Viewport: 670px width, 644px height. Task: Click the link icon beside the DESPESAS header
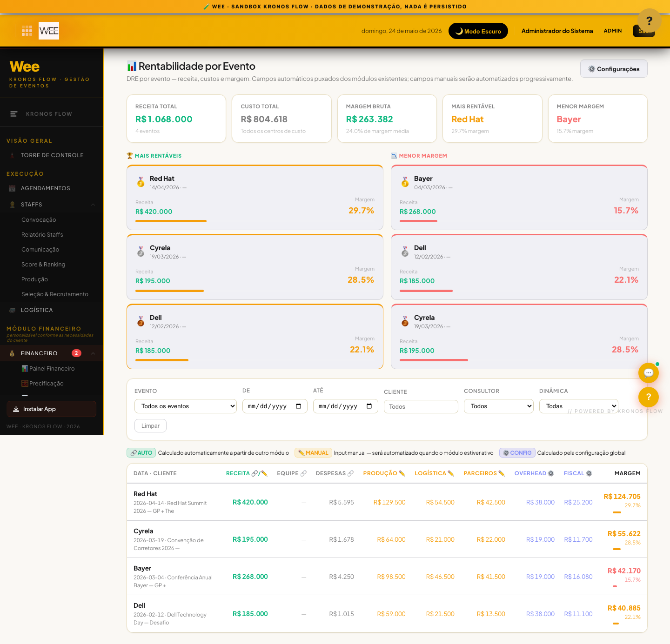click(350, 473)
